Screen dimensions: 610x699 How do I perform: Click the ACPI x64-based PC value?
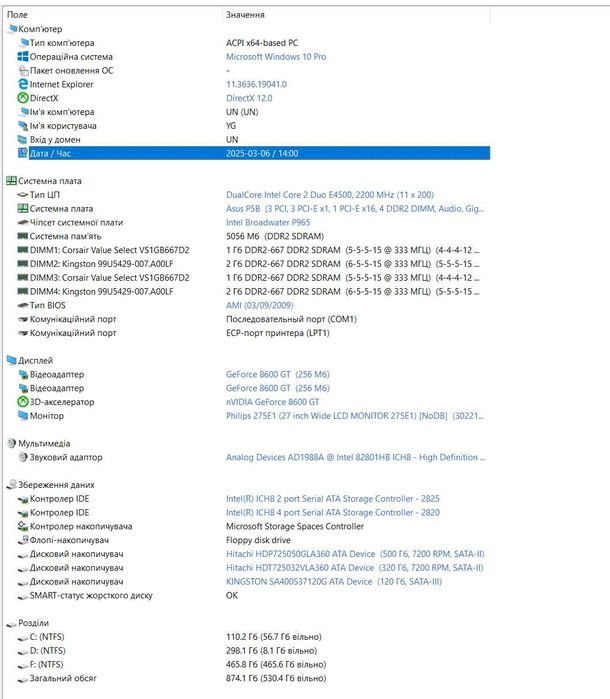pos(262,43)
